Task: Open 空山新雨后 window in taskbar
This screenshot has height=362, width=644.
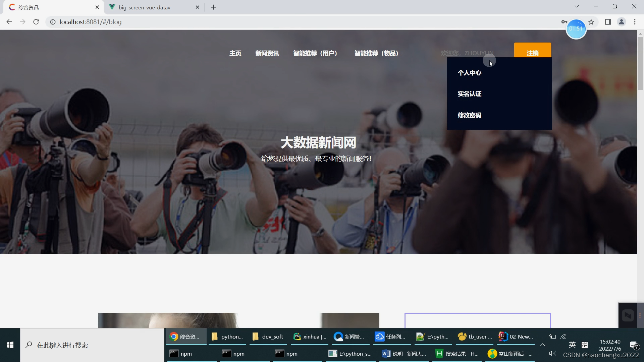Action: (510, 354)
